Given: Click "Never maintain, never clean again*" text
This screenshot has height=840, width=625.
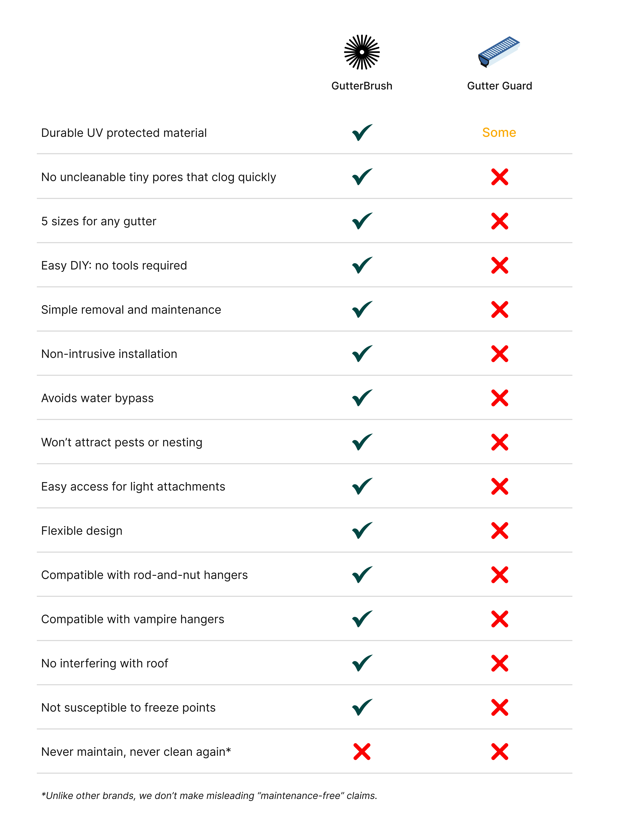Looking at the screenshot, I should pyautogui.click(x=136, y=752).
